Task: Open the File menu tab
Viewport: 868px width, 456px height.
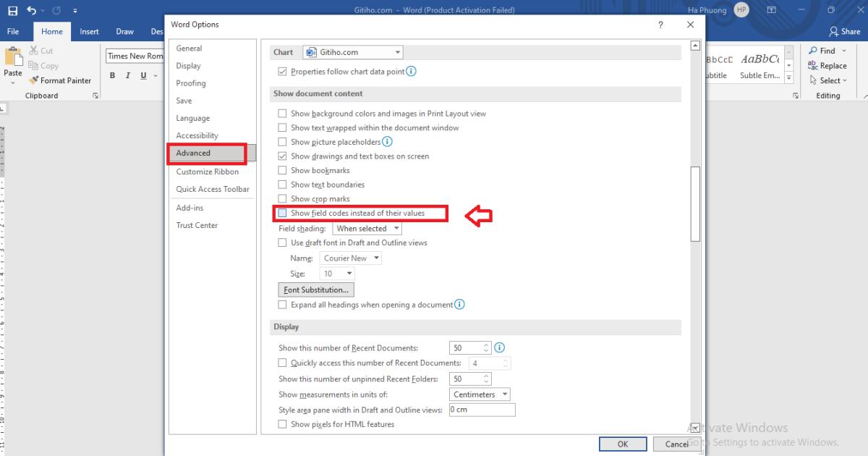Action: click(13, 31)
